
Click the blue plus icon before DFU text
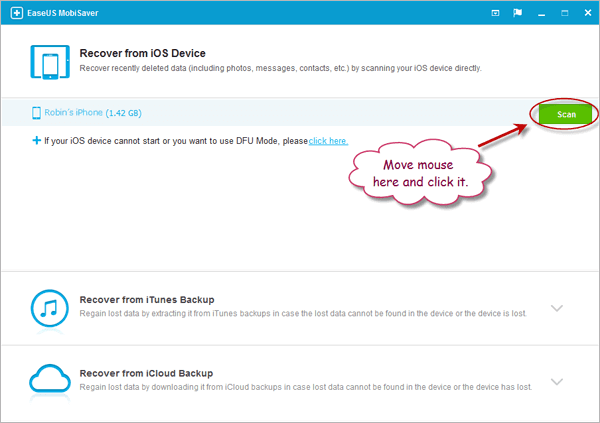[x=36, y=142]
